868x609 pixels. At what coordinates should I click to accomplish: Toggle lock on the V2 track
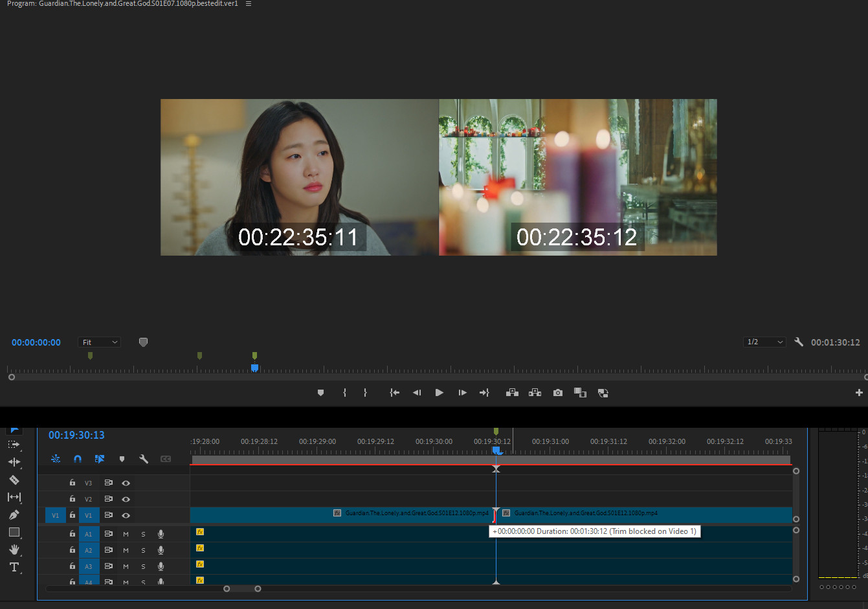tap(72, 499)
